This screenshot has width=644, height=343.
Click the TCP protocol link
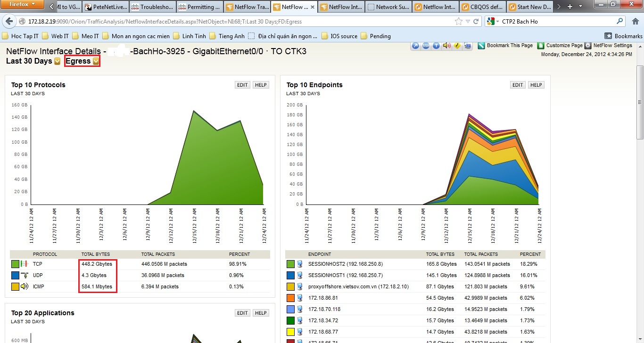pos(38,264)
